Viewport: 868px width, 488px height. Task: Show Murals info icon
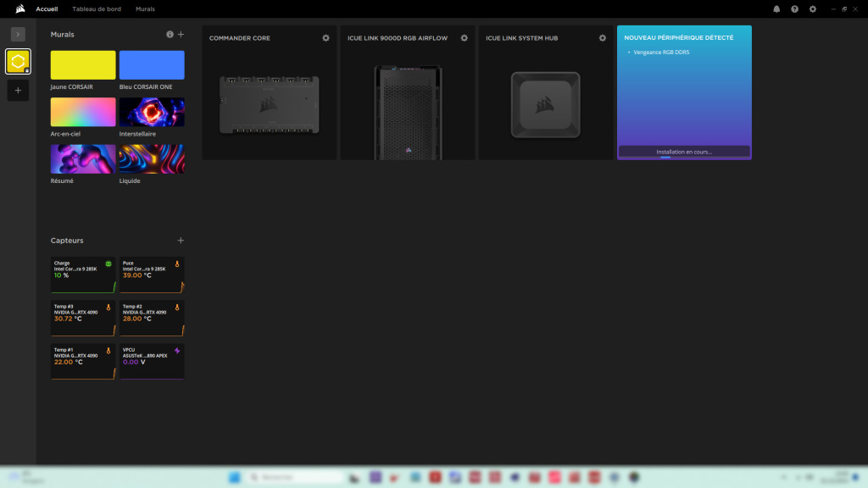click(170, 34)
